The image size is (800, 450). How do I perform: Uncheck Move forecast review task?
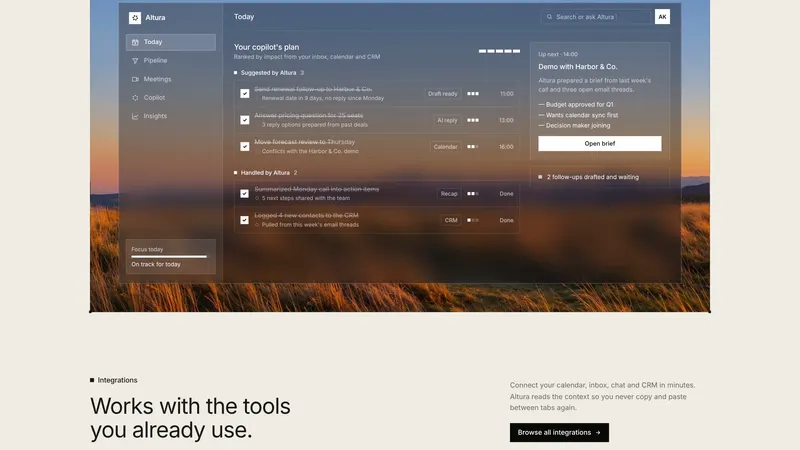[x=245, y=146]
